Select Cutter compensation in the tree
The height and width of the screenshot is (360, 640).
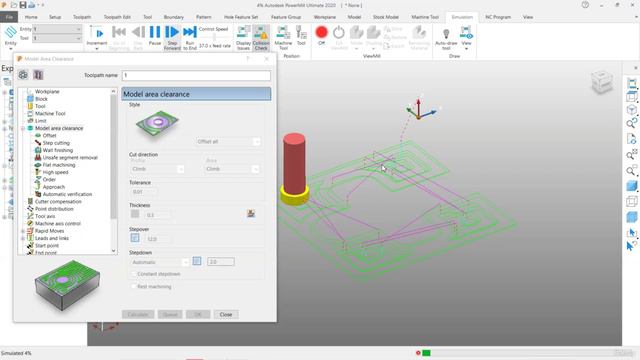pos(58,202)
